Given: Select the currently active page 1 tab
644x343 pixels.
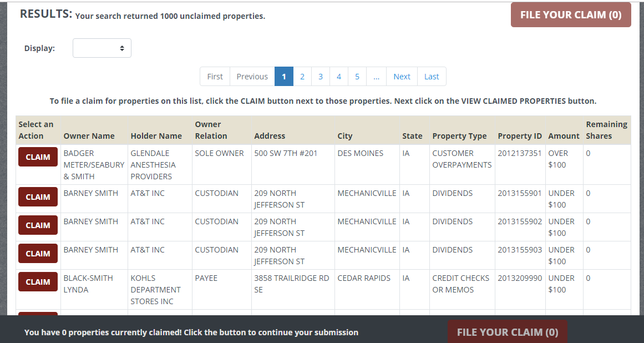Looking at the screenshot, I should click(x=284, y=76).
